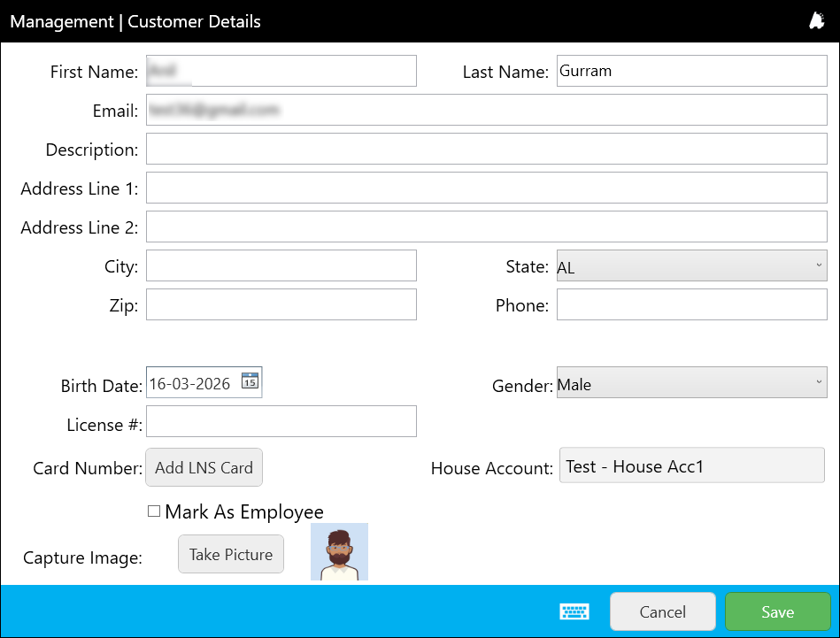840x638 pixels.
Task: Open the Birth Date calendar picker icon
Action: (x=250, y=382)
